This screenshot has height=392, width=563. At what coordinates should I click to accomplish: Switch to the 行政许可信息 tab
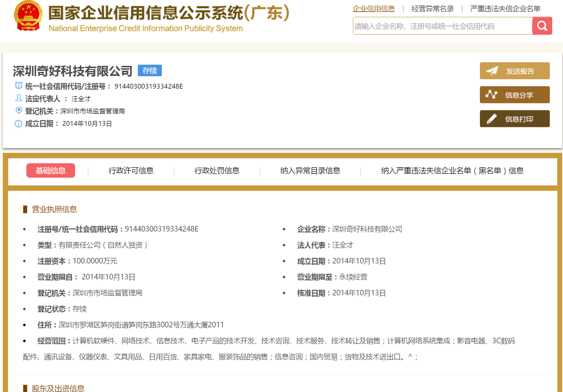click(131, 171)
